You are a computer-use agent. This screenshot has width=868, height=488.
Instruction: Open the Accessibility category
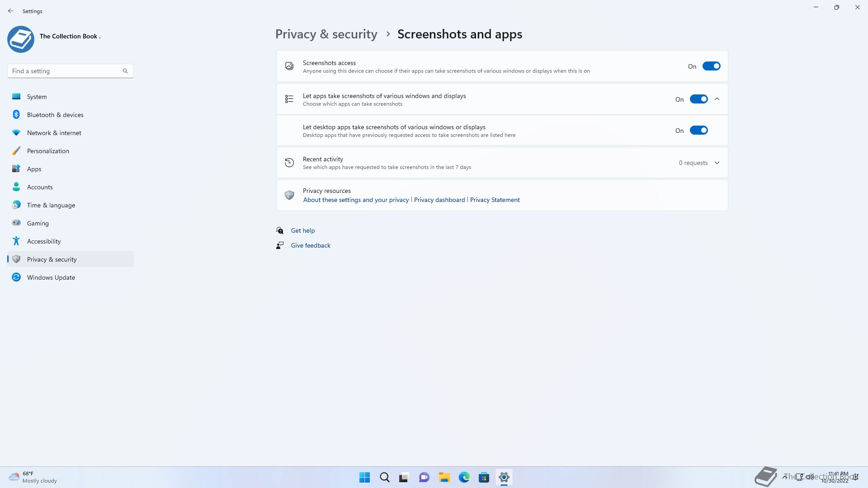[x=43, y=241]
